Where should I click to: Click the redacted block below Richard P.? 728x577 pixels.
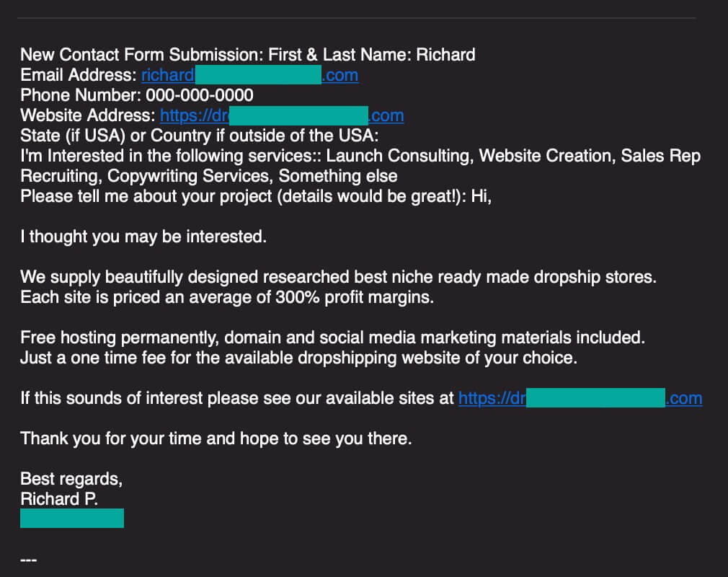click(72, 518)
